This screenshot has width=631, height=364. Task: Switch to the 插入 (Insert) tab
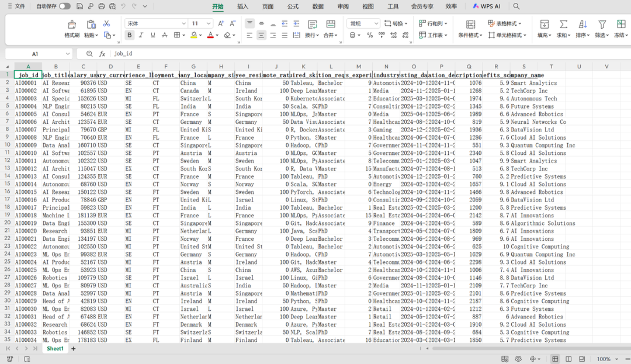pyautogui.click(x=242, y=6)
